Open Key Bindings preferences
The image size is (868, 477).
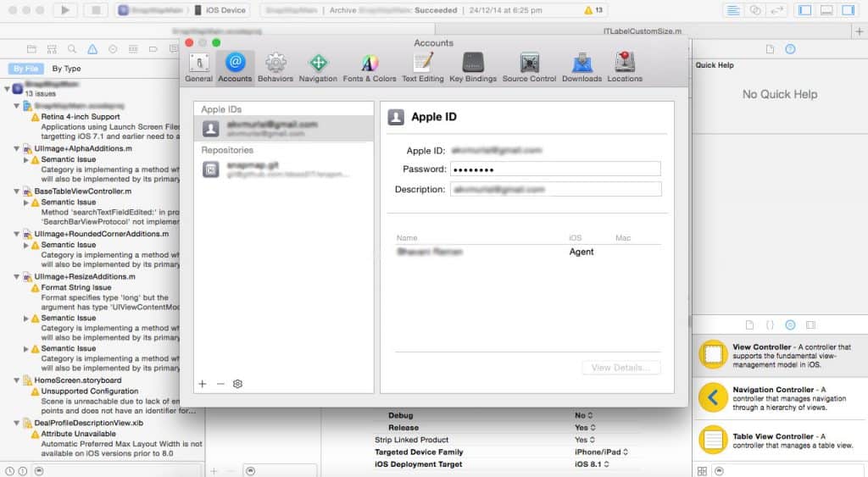pyautogui.click(x=473, y=68)
